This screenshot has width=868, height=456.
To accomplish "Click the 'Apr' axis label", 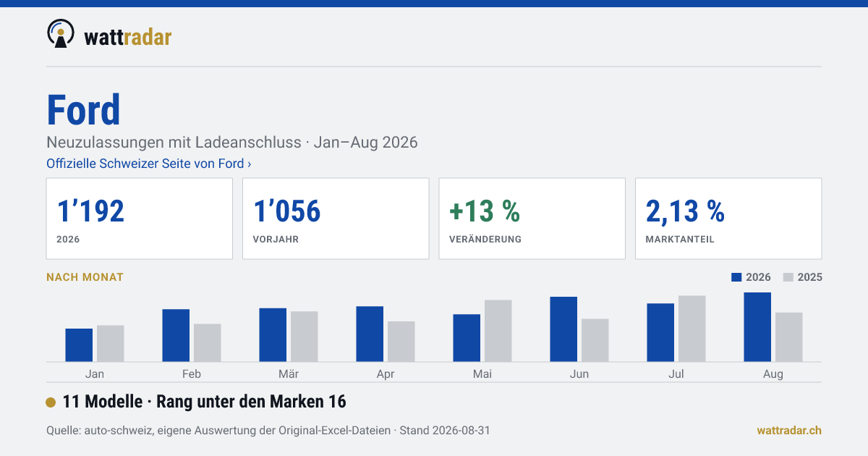I will [x=386, y=374].
